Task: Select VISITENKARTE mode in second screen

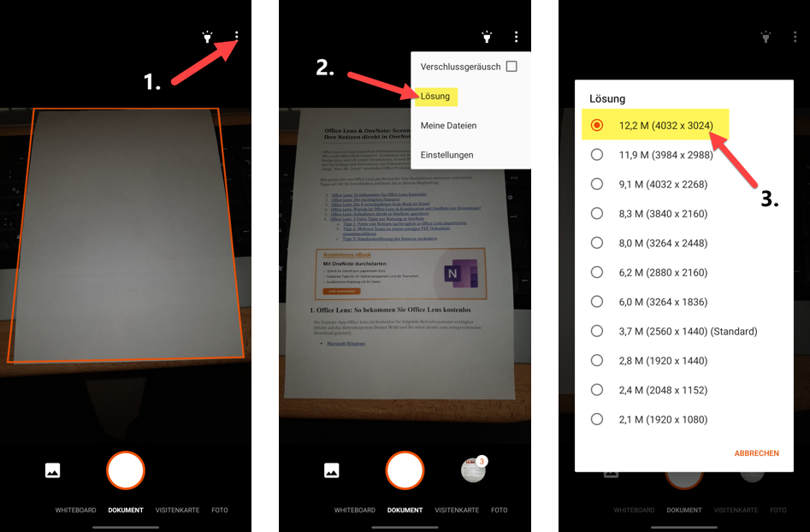Action: [457, 510]
